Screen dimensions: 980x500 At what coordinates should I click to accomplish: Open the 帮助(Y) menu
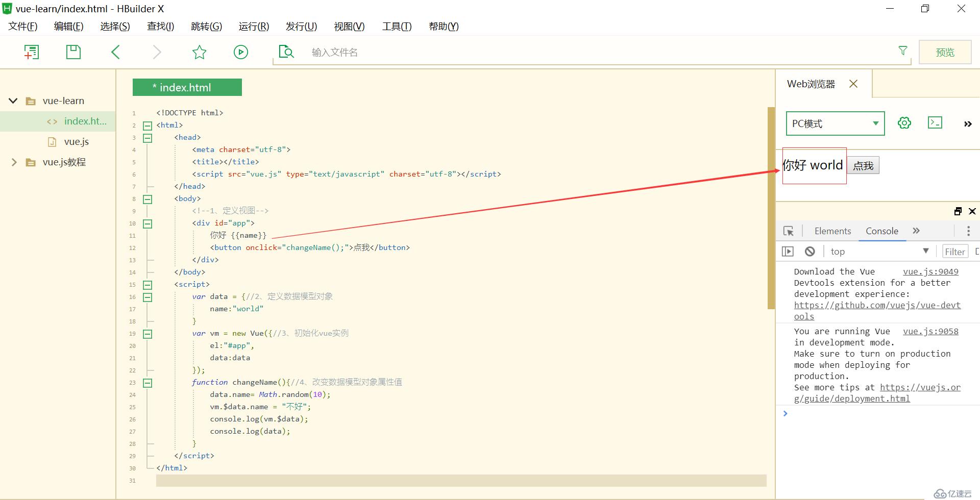point(444,27)
